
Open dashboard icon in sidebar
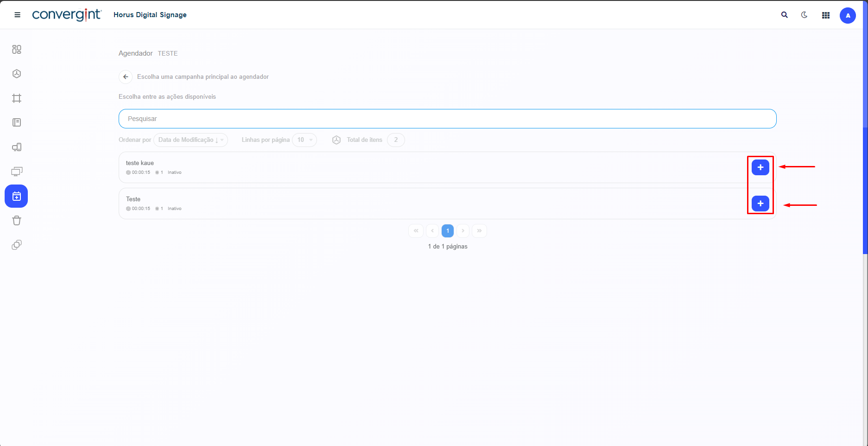[17, 49]
